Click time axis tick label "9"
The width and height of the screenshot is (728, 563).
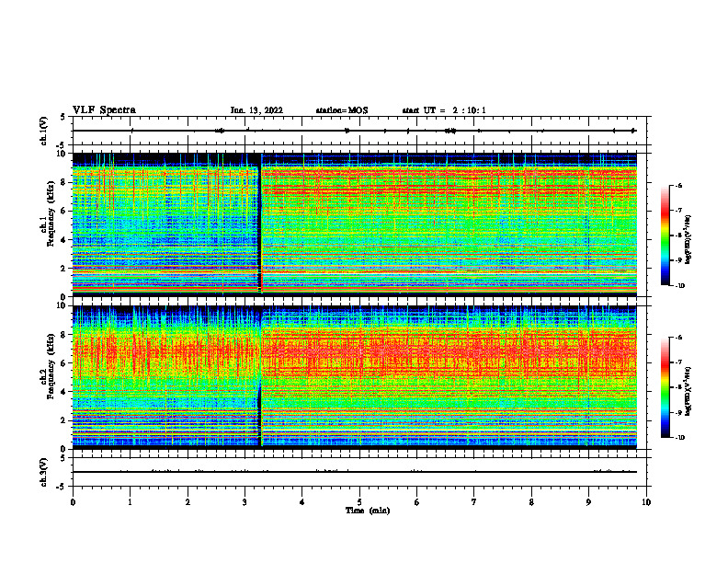588,502
